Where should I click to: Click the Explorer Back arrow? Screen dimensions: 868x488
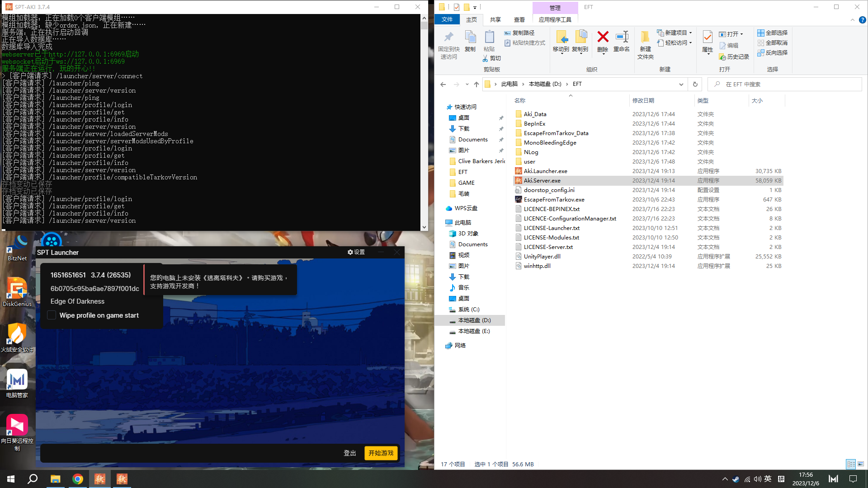point(443,84)
